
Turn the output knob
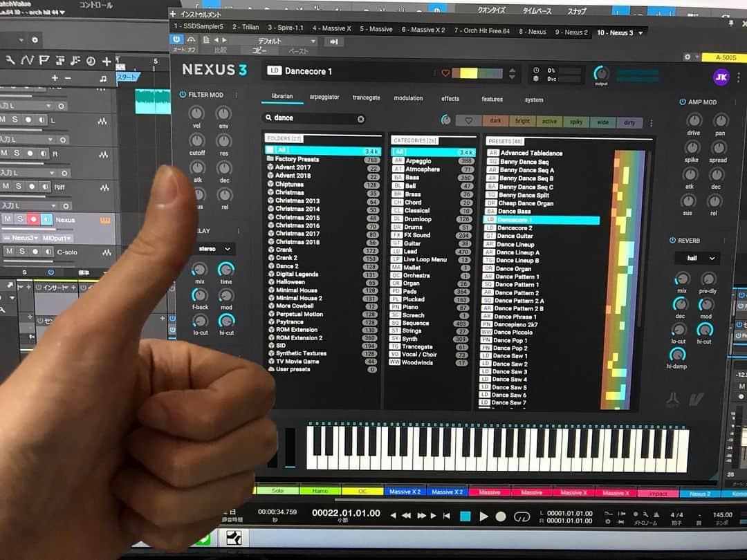pos(601,73)
